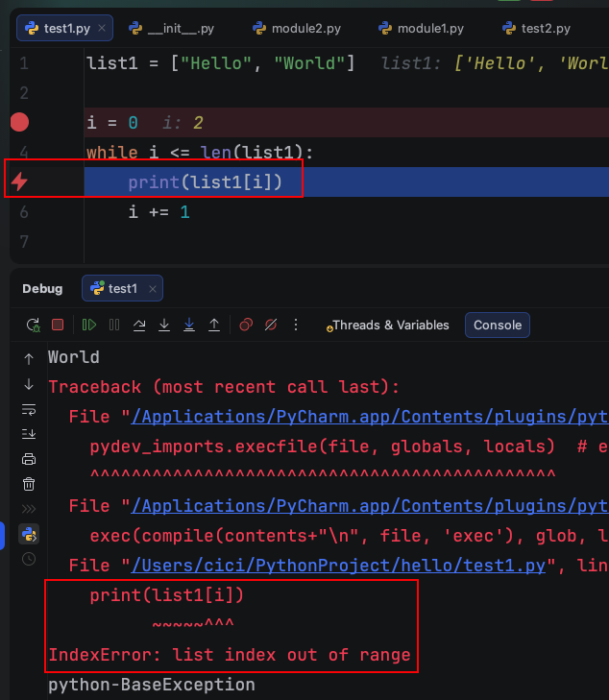The image size is (609, 700).
Task: Toggle soft-wrap in the console
Action: point(29,409)
